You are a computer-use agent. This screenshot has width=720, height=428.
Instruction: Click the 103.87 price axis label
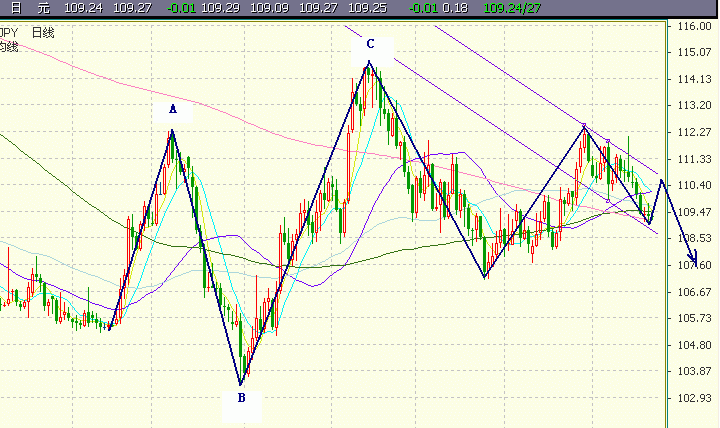(x=695, y=371)
